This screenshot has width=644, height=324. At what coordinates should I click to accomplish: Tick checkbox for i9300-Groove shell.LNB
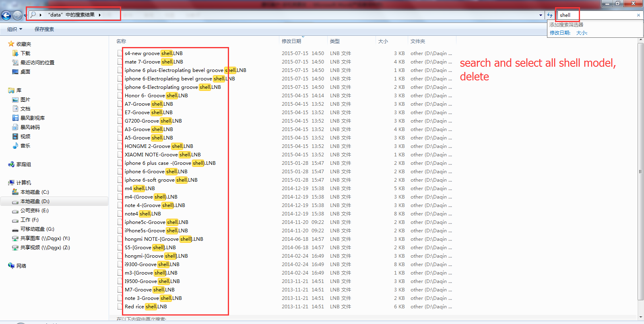pos(120,264)
